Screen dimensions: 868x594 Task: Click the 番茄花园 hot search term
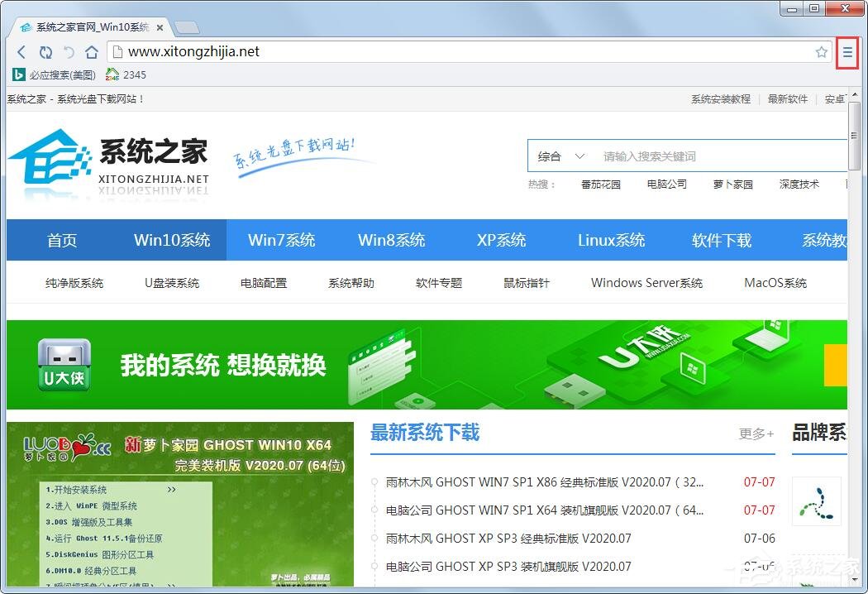[x=601, y=184]
